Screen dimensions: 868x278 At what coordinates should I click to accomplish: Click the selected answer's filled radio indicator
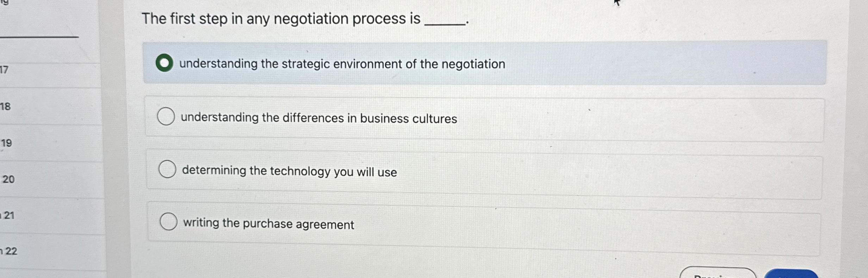165,63
